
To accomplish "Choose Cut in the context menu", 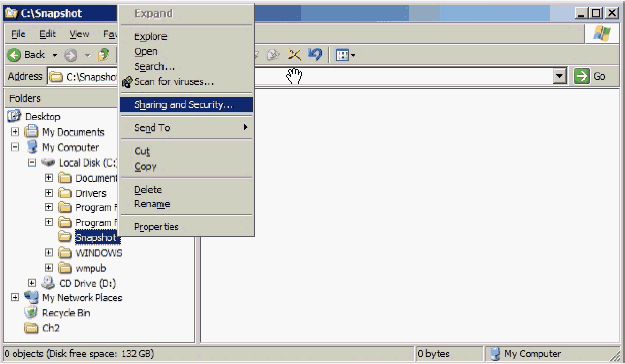I will coord(186,151).
